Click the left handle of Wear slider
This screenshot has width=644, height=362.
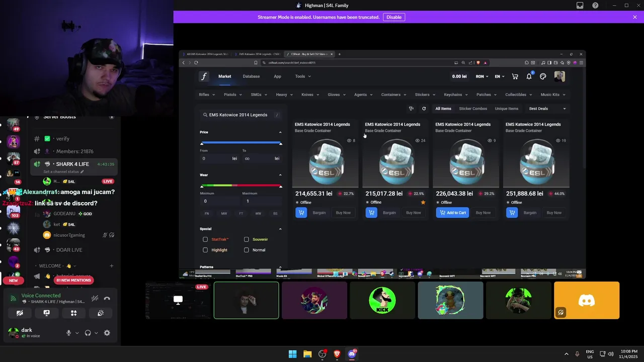(202, 186)
